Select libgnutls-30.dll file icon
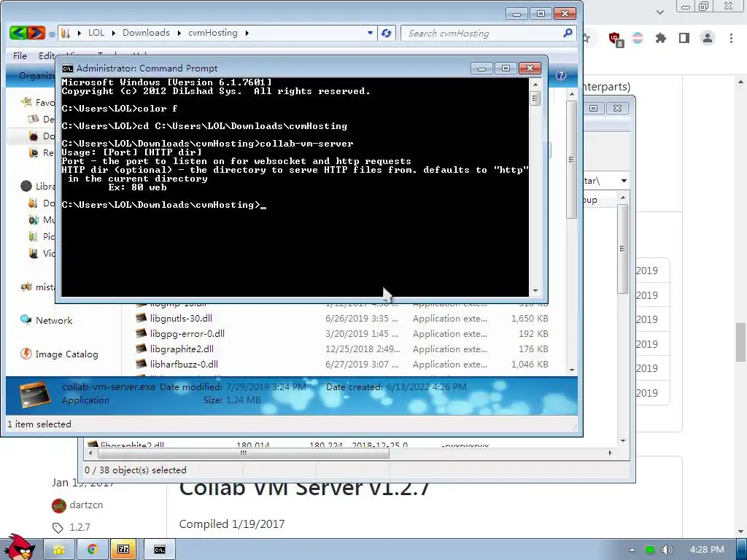 pyautogui.click(x=141, y=318)
